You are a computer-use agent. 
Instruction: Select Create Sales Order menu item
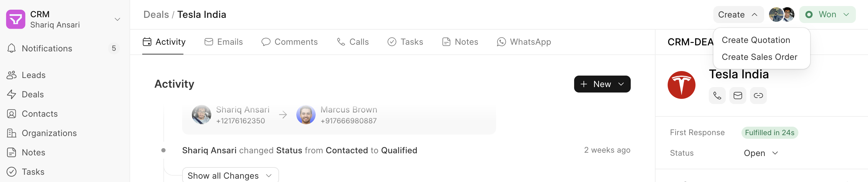(760, 57)
